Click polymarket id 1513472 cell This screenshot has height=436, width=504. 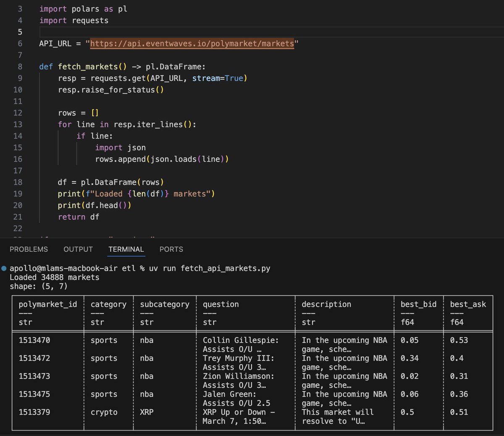pyautogui.click(x=34, y=358)
